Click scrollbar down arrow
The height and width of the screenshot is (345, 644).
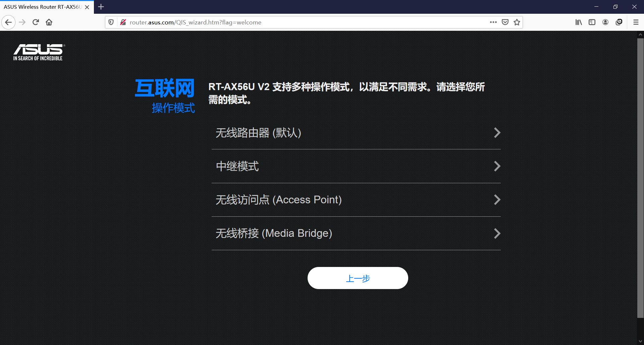point(640,341)
